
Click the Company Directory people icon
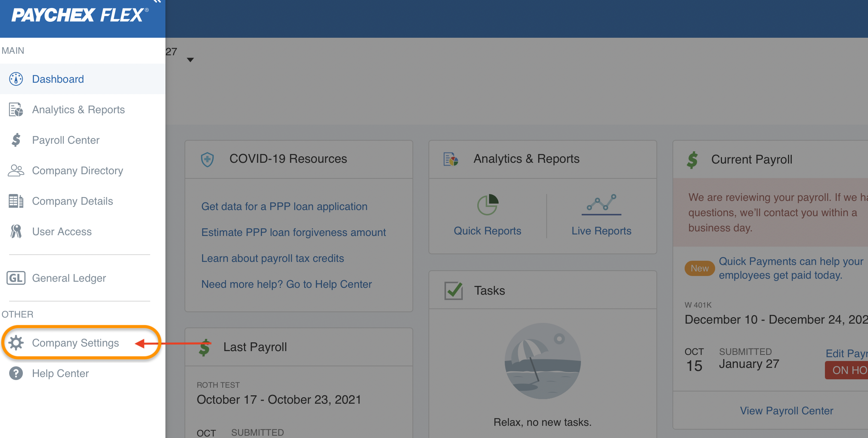pos(16,170)
